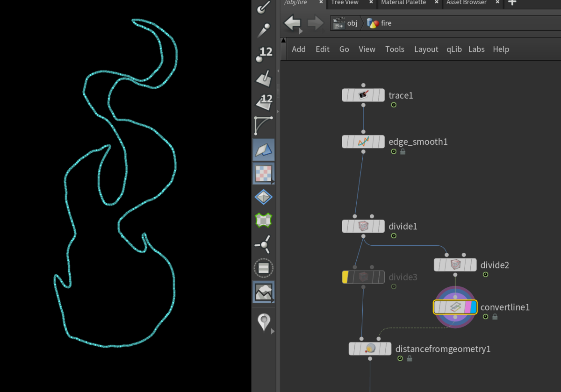Toggle display flag on trace1 node
Image resolution: width=561 pixels, height=392 pixels.
[x=381, y=95]
